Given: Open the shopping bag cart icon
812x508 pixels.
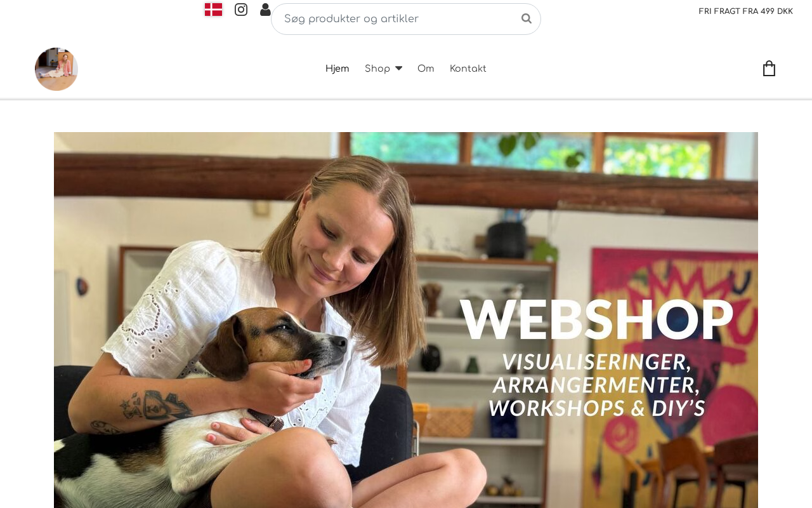Looking at the screenshot, I should [x=769, y=69].
